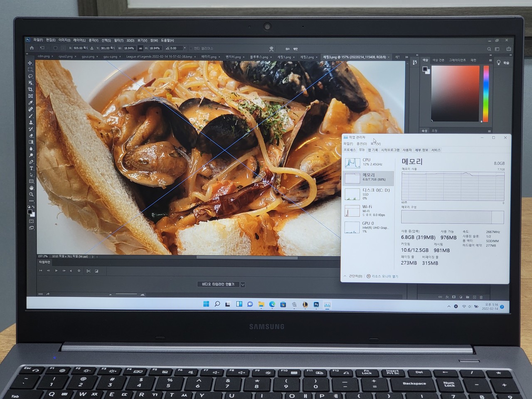Screen dimensions: 532x399
Task: Activate the Hand tool
Action: (x=31, y=188)
